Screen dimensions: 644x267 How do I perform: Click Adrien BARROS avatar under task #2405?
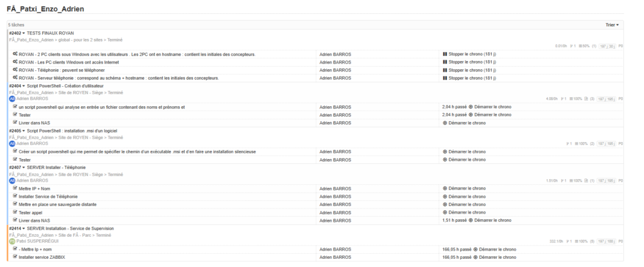(13, 144)
